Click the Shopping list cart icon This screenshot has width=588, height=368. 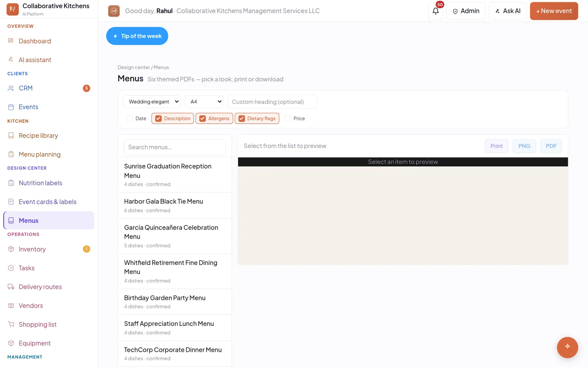[x=11, y=324]
